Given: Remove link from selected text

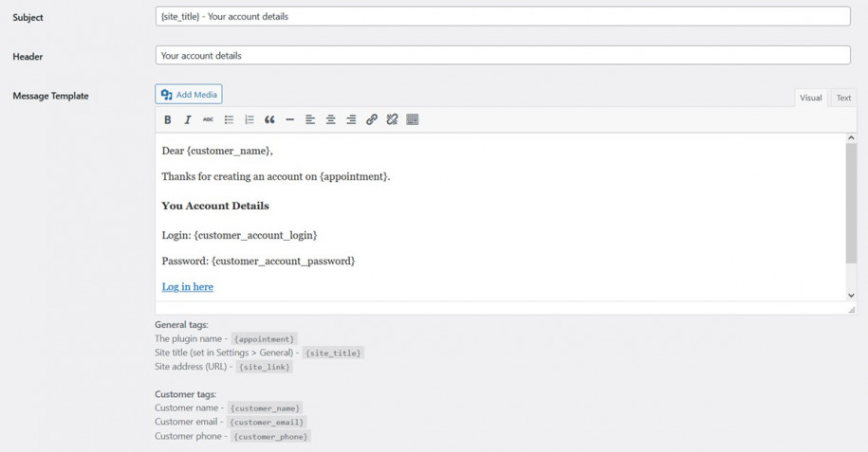Looking at the screenshot, I should coord(392,119).
